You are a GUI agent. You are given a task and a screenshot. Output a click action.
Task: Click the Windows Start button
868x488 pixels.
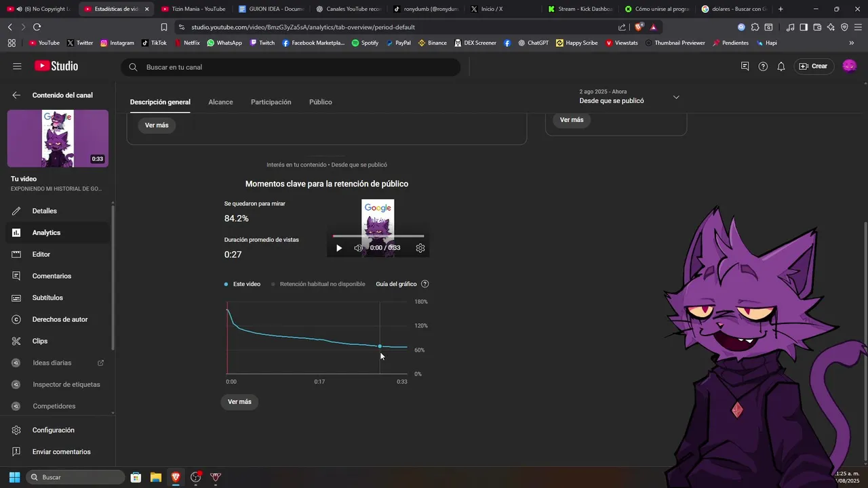pyautogui.click(x=14, y=477)
